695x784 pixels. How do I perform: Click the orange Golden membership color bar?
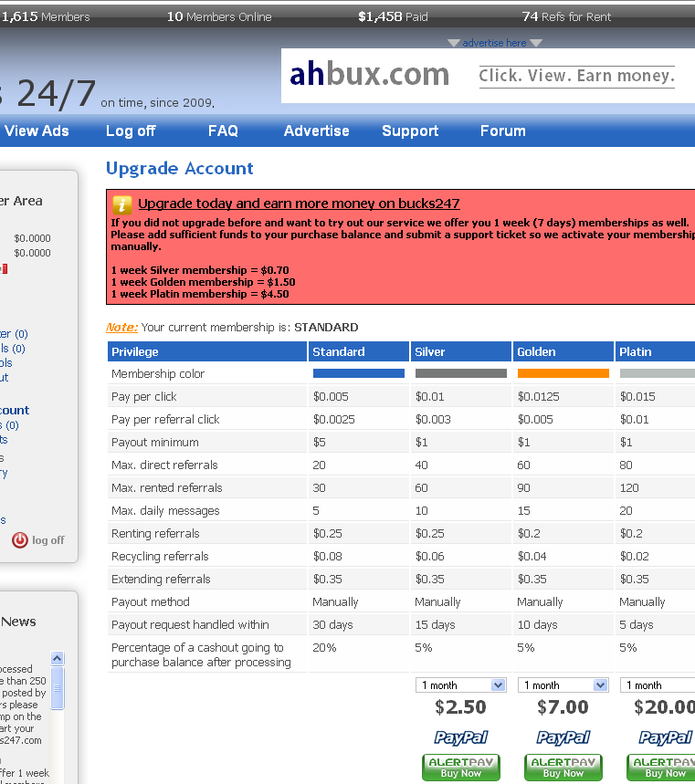563,373
